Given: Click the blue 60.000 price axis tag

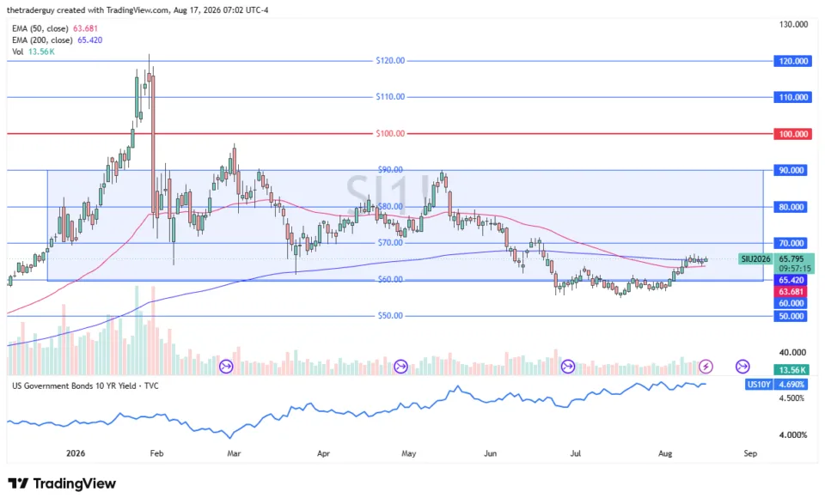Looking at the screenshot, I should point(791,303).
